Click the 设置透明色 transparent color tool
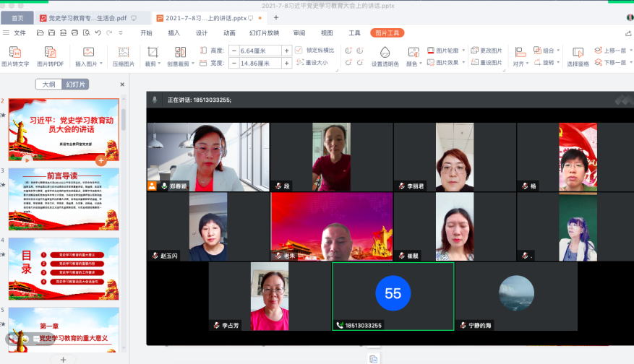 coord(385,53)
